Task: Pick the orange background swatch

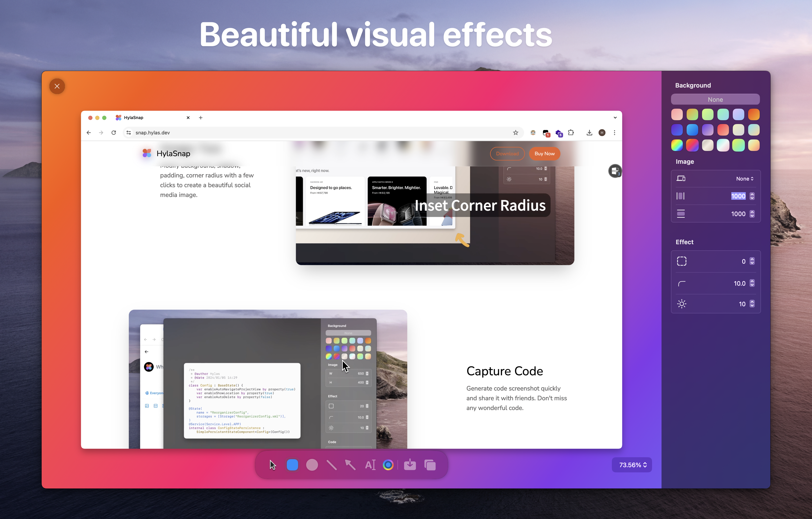Action: tap(754, 114)
